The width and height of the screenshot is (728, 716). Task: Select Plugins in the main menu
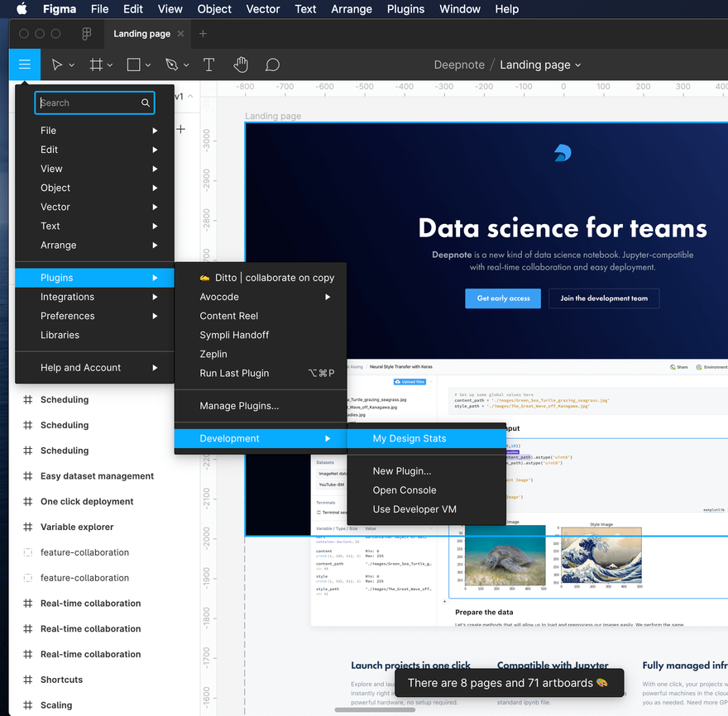coord(94,278)
